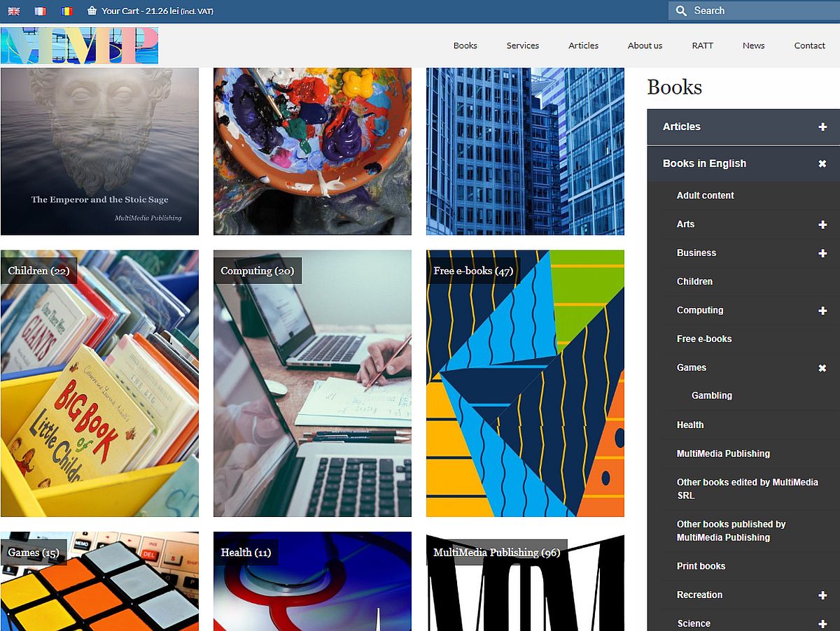Expand the Recreation subcategory

coord(822,595)
